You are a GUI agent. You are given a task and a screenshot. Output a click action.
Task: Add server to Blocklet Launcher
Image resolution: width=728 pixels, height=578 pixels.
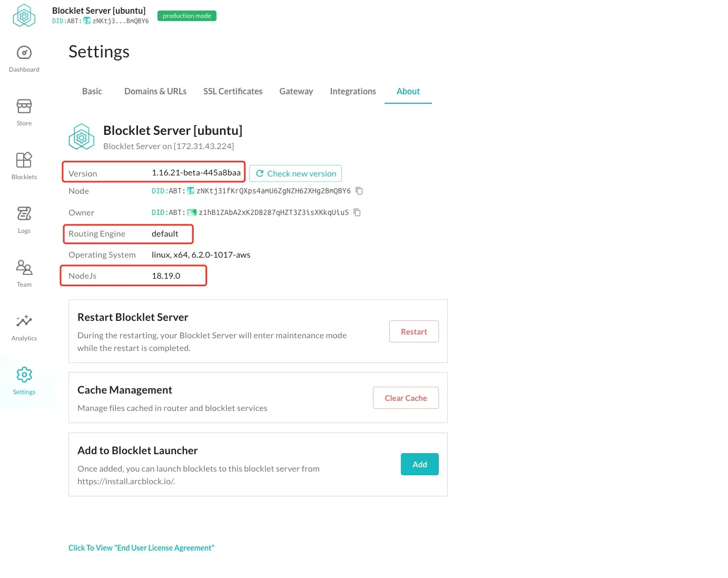coord(420,464)
